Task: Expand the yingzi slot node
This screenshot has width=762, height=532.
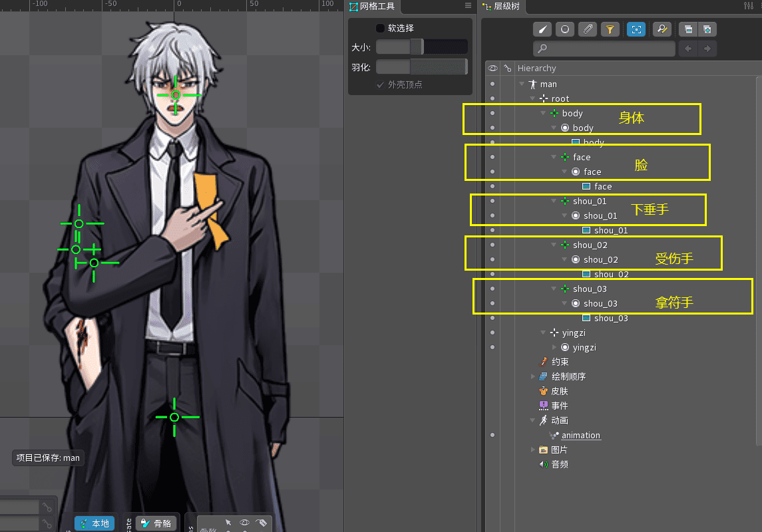Action: (x=554, y=347)
